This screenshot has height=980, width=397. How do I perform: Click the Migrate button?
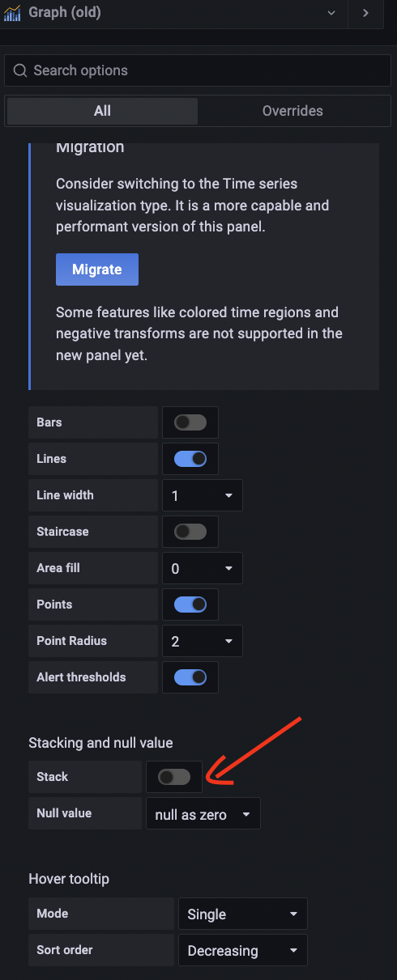click(97, 269)
